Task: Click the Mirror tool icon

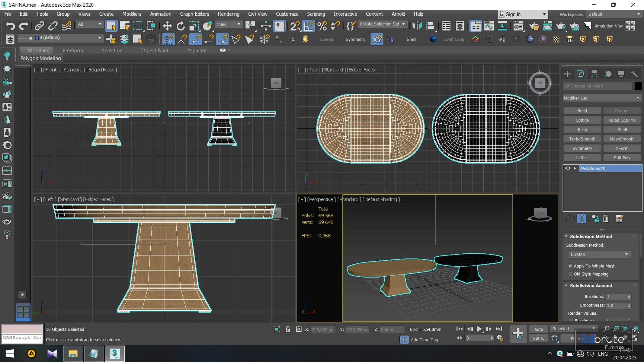Action: 417,26
